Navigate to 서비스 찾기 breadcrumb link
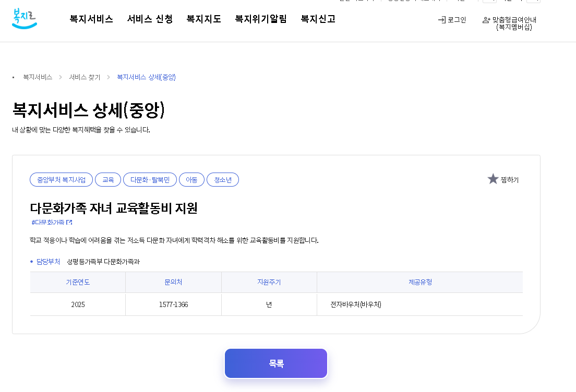Screen dimensions: 576x392 tap(85, 77)
